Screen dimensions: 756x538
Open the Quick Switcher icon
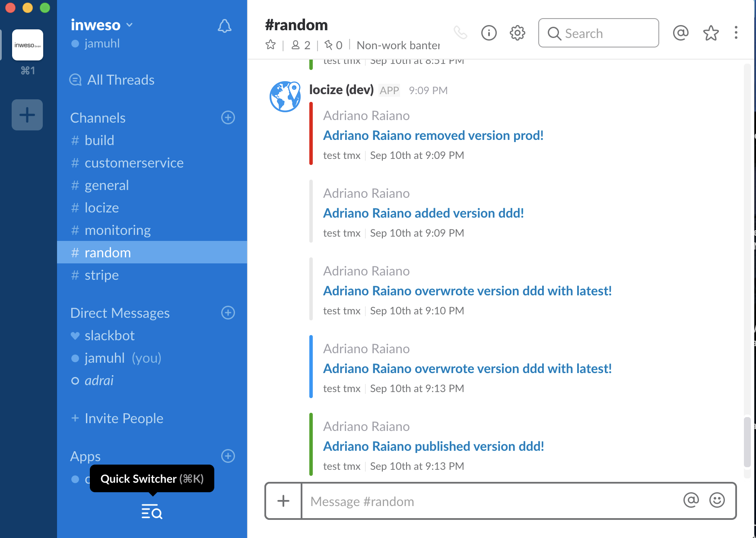click(152, 512)
